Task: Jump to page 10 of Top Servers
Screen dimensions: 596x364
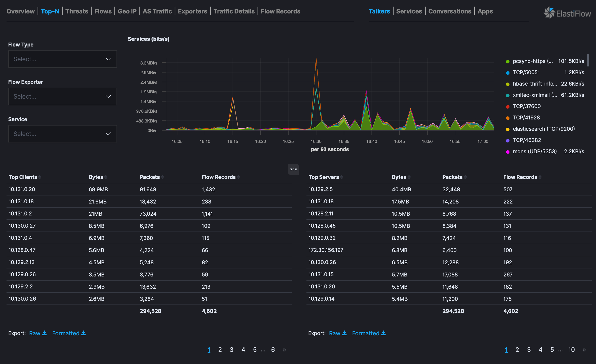Action: point(571,350)
